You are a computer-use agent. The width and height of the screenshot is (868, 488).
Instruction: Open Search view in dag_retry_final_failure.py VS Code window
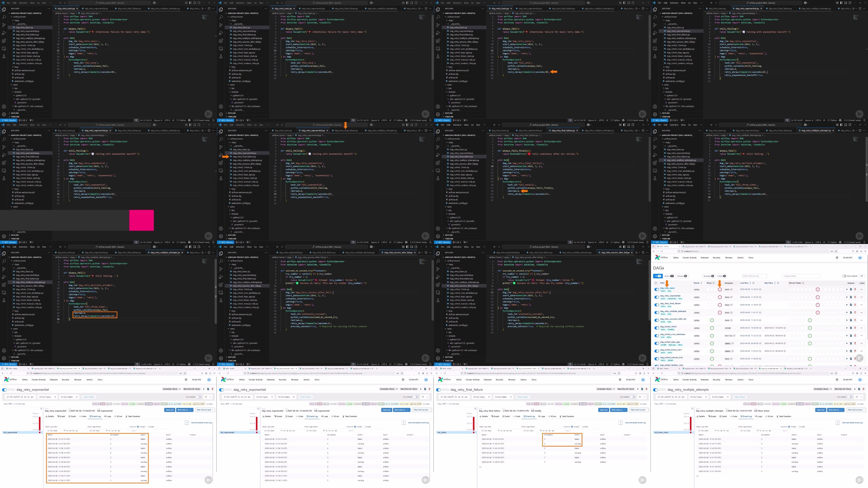tap(438, 139)
